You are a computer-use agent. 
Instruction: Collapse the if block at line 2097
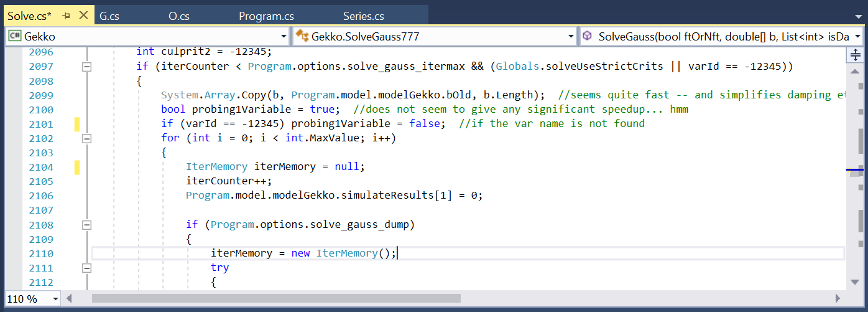87,67
